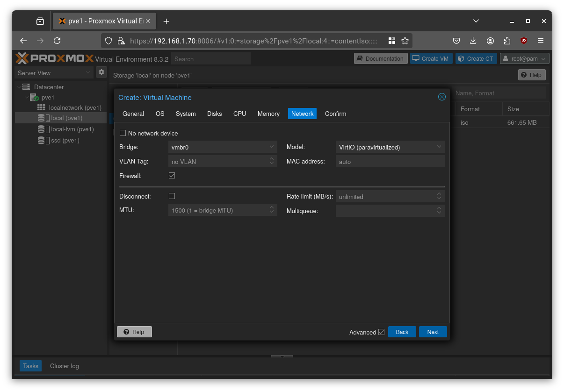Switch to the CPU tab
Image resolution: width=564 pixels, height=392 pixels.
239,114
